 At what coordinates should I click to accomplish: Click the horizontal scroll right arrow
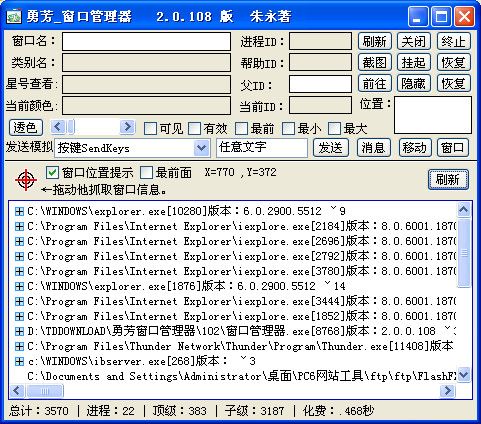(x=448, y=390)
